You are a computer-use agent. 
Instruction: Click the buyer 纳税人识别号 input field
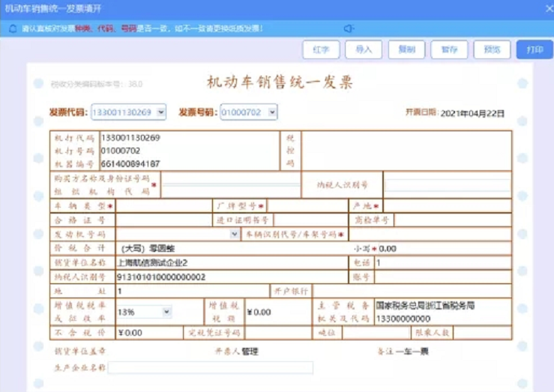pyautogui.click(x=448, y=184)
